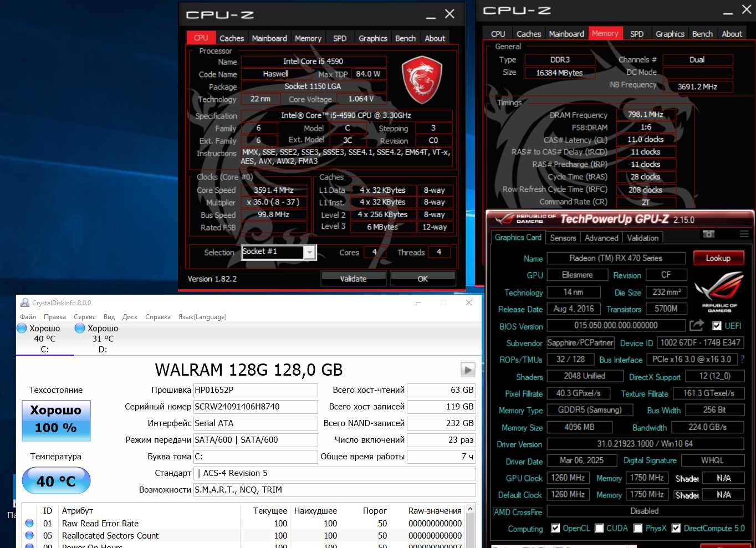The image size is (756, 548).
Task: Toggle the OpenCL checkbox
Action: pyautogui.click(x=555, y=528)
